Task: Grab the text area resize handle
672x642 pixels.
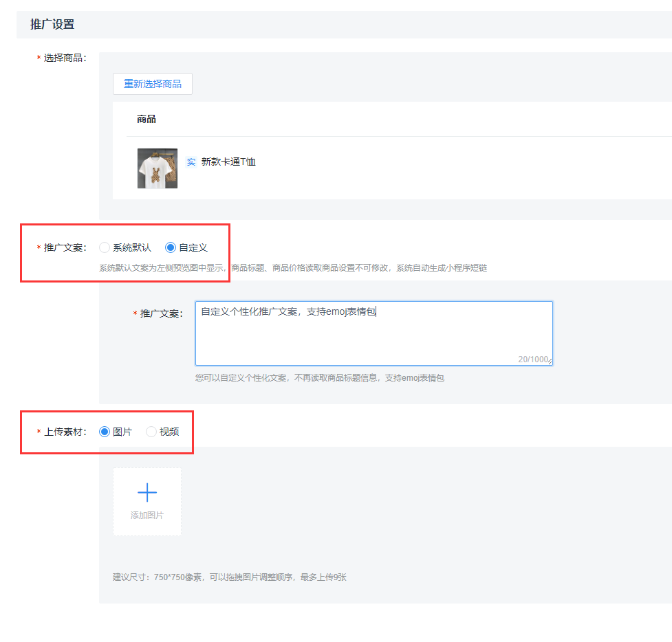Action: tap(550, 362)
